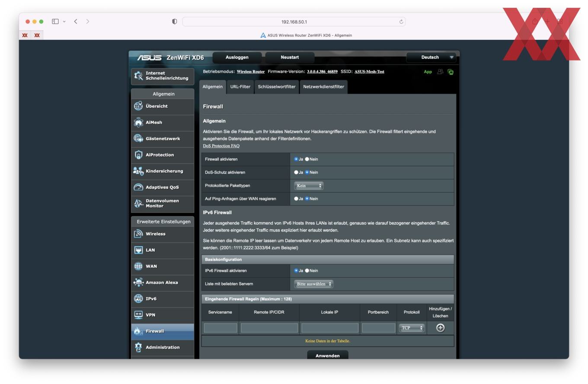Click the Safari address bar
The image size is (588, 384).
click(294, 22)
